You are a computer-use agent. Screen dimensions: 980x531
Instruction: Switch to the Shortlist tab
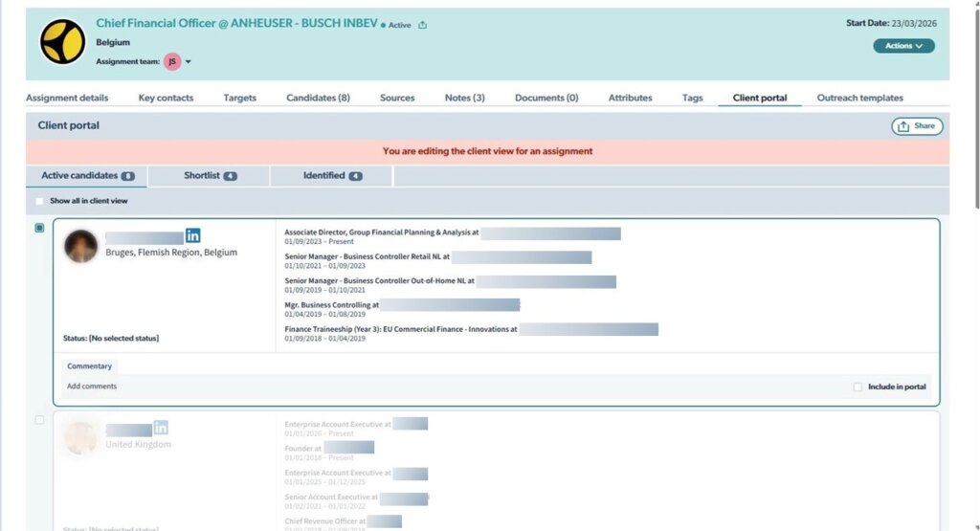[x=210, y=176]
